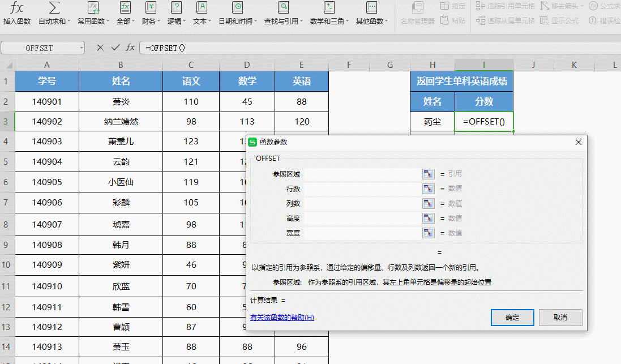
Task: Click the fx icon in the formula bar
Action: (x=130, y=48)
